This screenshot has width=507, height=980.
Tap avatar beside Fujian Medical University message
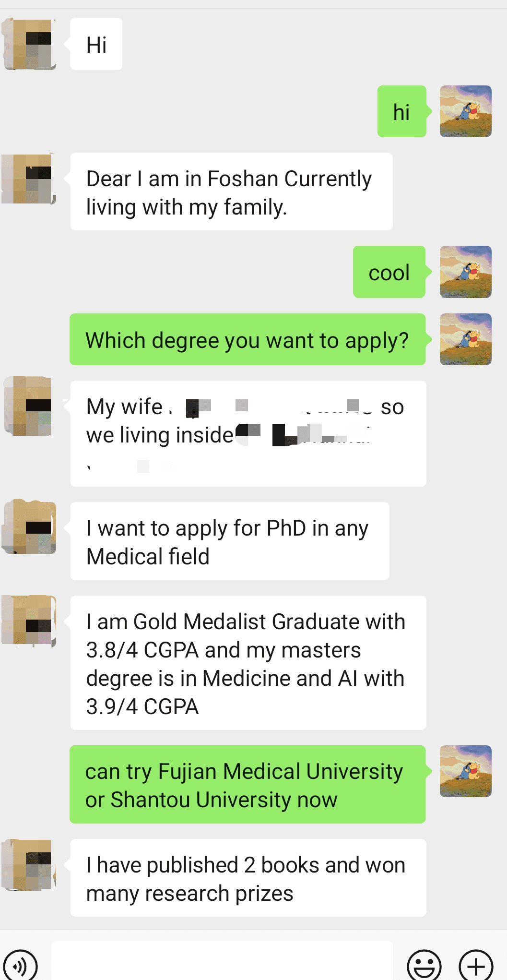pos(465,771)
